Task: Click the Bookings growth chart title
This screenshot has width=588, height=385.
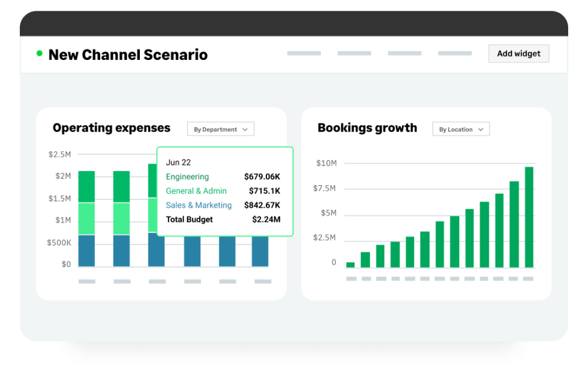Action: pos(367,128)
